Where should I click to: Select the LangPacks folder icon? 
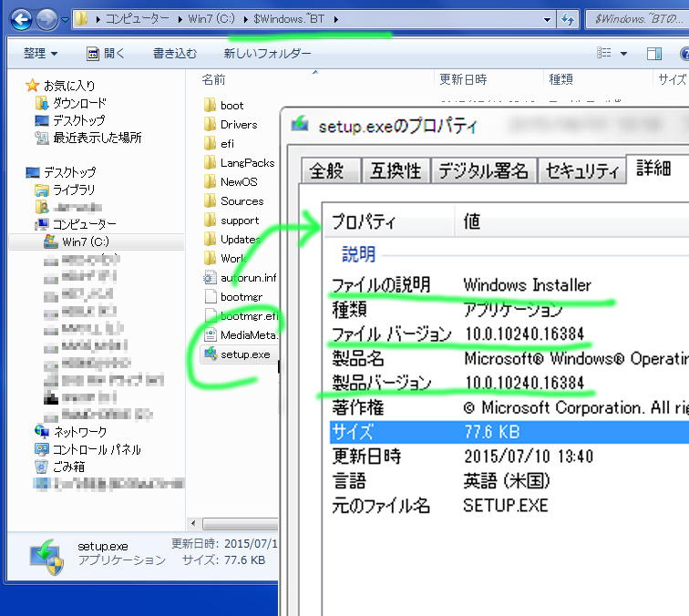click(210, 162)
